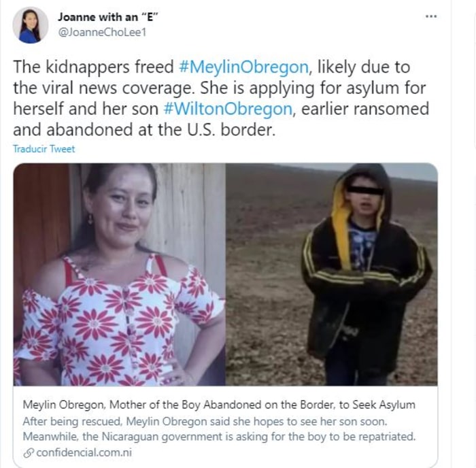This screenshot has width=476, height=468.
Task: Select the chain link icon beside confidencial.com.ni
Action: [x=29, y=453]
